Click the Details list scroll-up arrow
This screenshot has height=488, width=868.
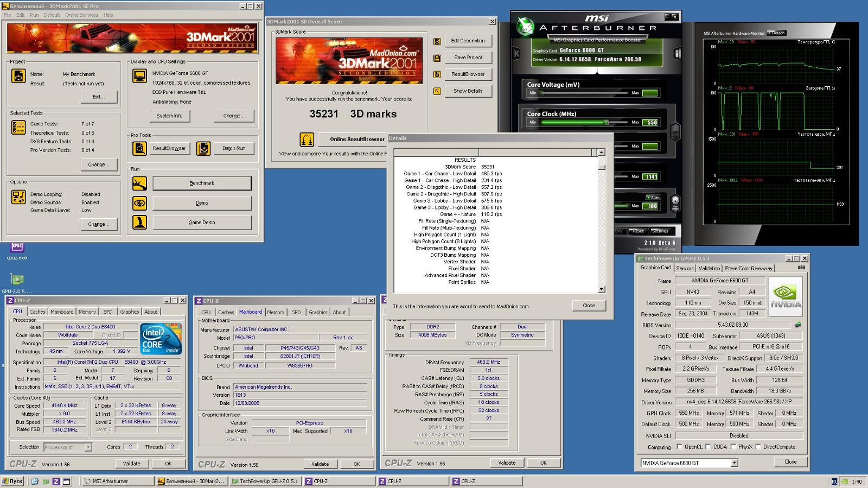pyautogui.click(x=601, y=153)
